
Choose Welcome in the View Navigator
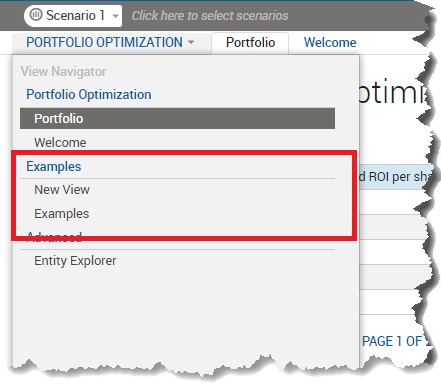60,142
